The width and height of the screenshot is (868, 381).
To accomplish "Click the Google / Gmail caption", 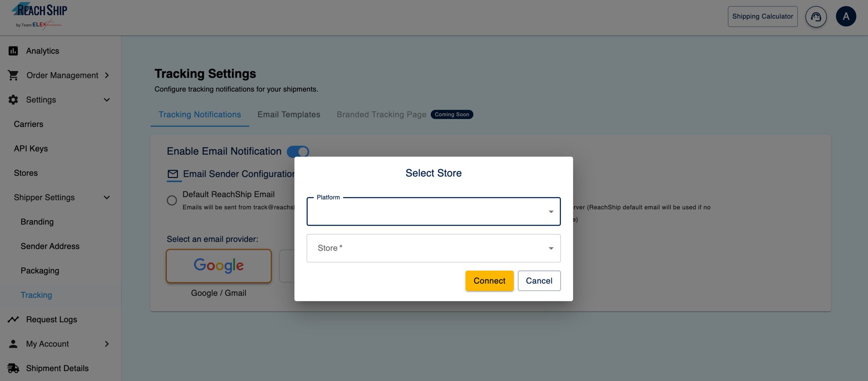I will [x=219, y=293].
